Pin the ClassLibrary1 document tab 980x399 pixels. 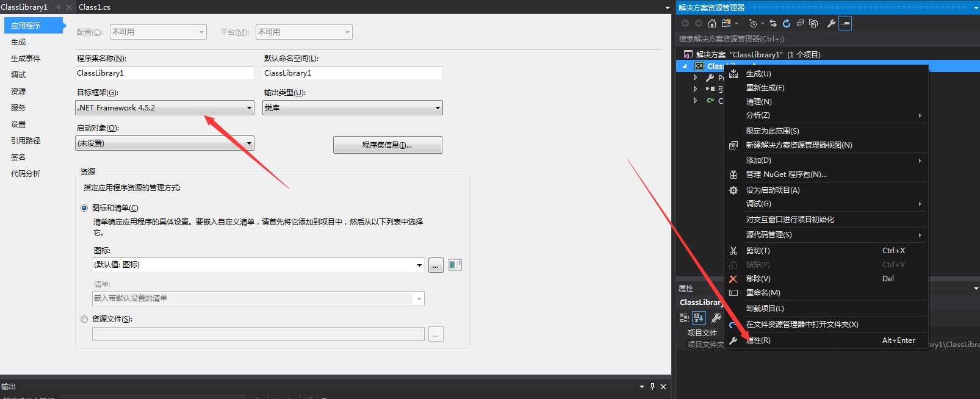tap(58, 7)
